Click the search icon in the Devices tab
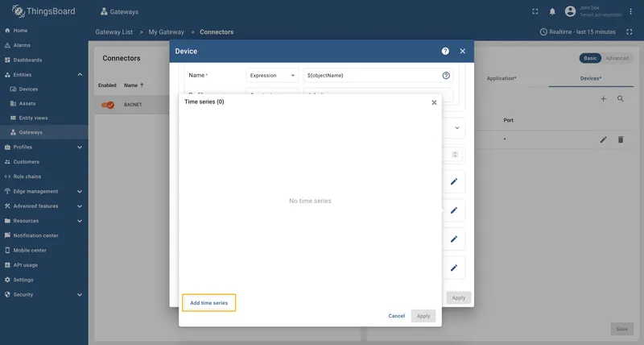The width and height of the screenshot is (644, 345). click(621, 98)
